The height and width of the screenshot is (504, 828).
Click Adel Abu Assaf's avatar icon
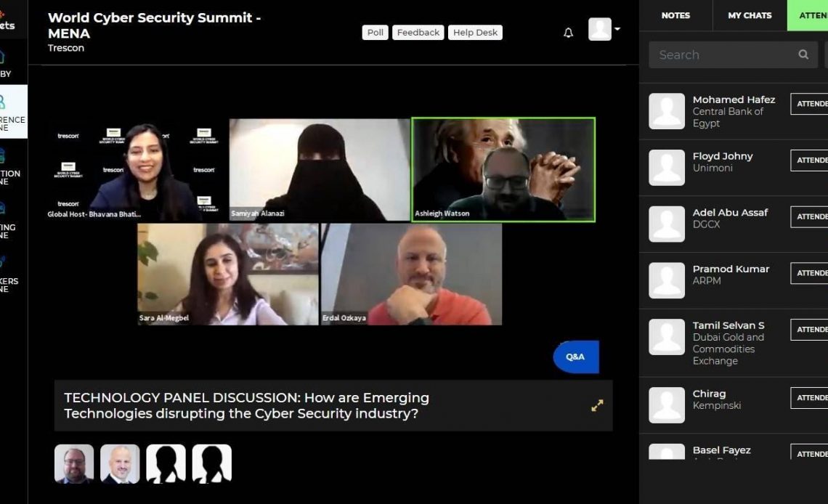point(667,224)
